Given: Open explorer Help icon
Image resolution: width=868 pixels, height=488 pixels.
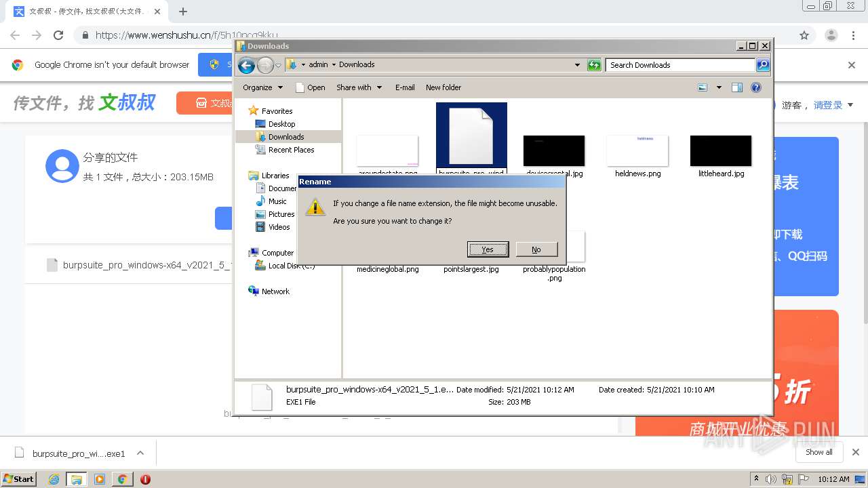Looking at the screenshot, I should (x=756, y=87).
